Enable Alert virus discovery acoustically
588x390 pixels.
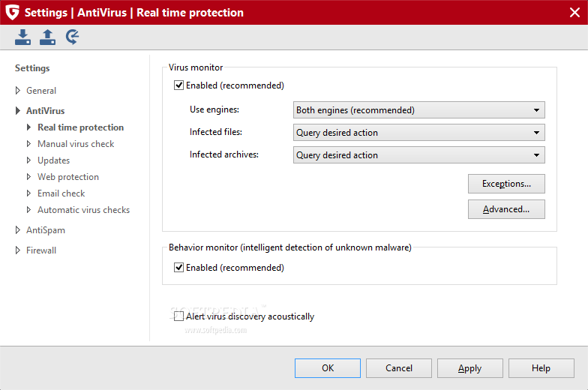coord(178,316)
